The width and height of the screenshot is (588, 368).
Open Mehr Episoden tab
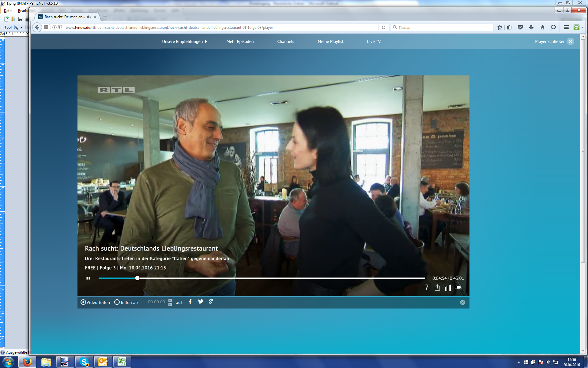pyautogui.click(x=240, y=42)
